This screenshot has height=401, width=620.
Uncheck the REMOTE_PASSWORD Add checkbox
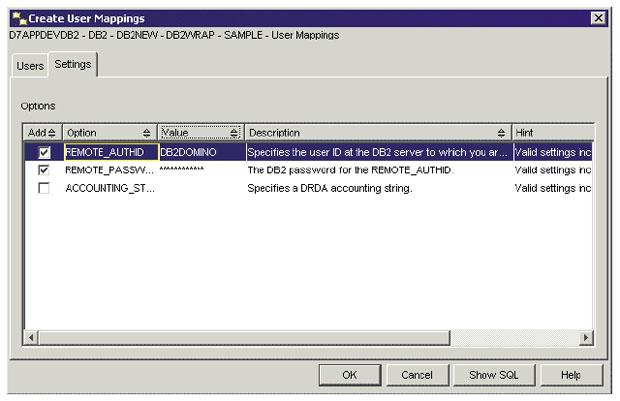tap(44, 170)
